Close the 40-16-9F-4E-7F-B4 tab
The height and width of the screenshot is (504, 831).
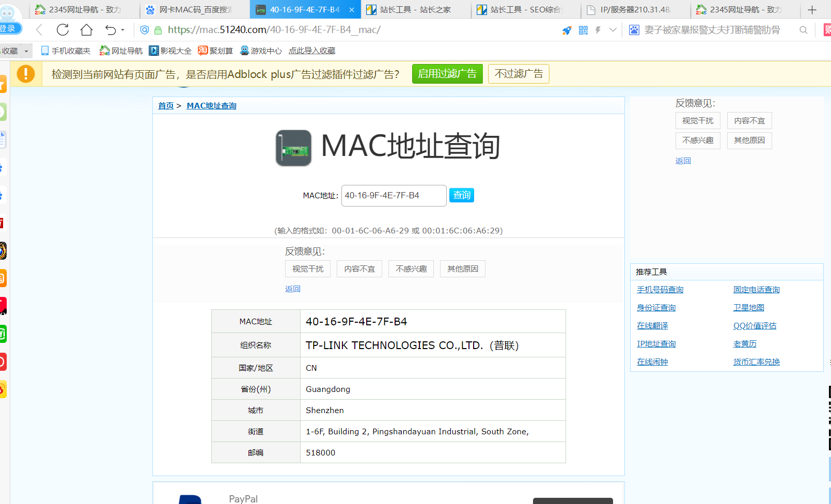[352, 10]
